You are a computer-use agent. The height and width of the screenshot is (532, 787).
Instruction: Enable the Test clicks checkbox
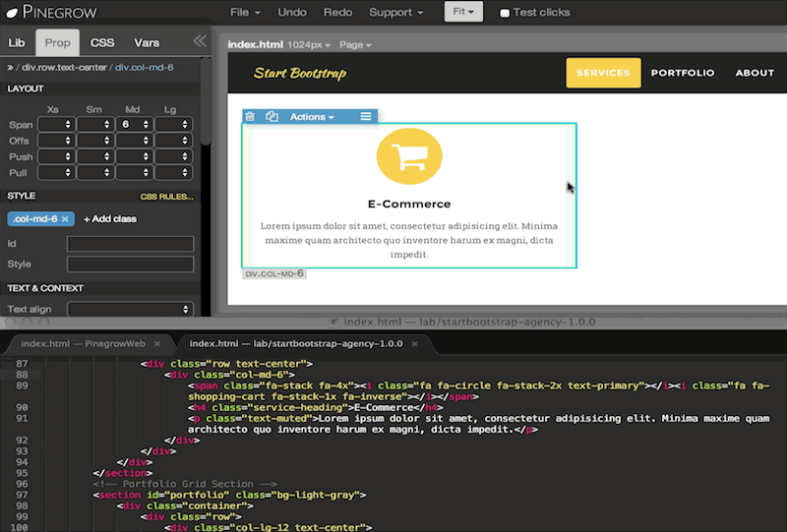click(505, 13)
